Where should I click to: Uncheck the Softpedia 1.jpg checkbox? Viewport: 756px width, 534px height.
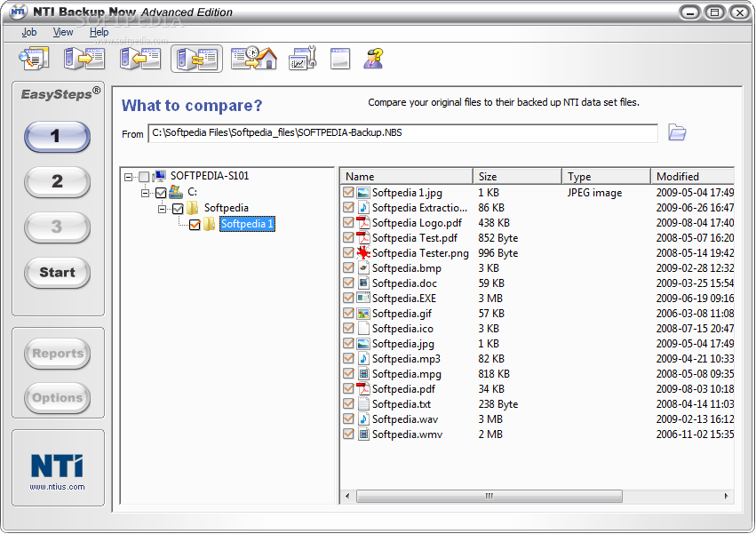point(348,192)
